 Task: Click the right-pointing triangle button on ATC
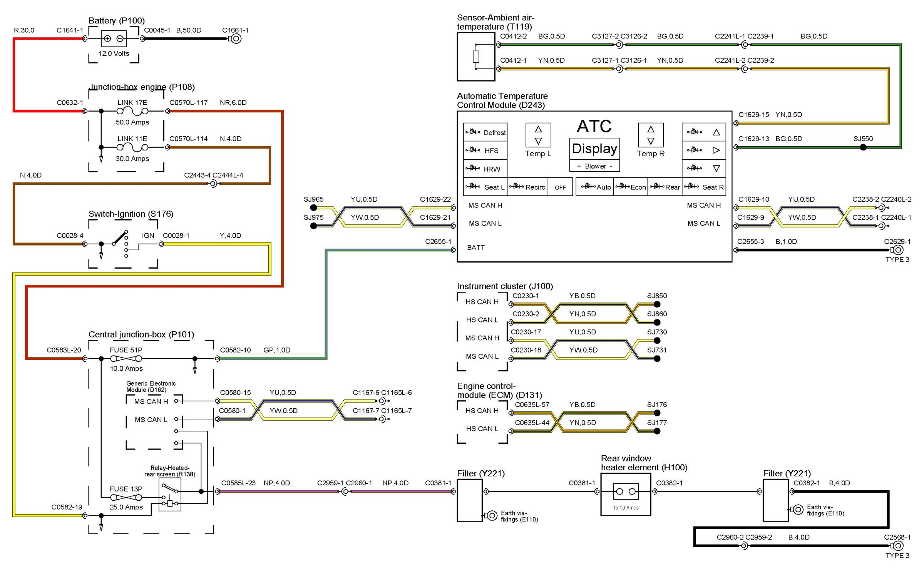click(x=716, y=150)
